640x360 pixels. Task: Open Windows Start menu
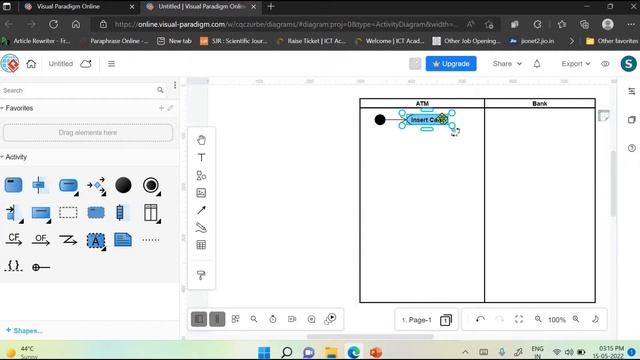click(264, 352)
